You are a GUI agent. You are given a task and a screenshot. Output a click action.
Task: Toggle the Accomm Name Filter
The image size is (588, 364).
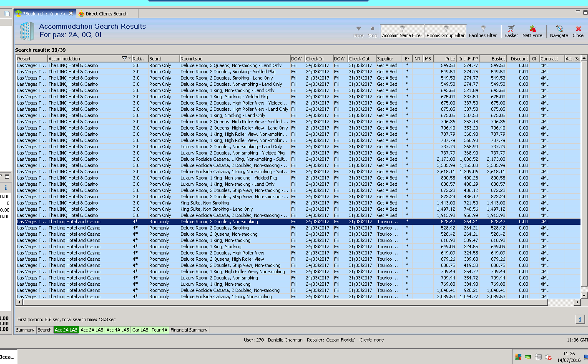point(402,32)
